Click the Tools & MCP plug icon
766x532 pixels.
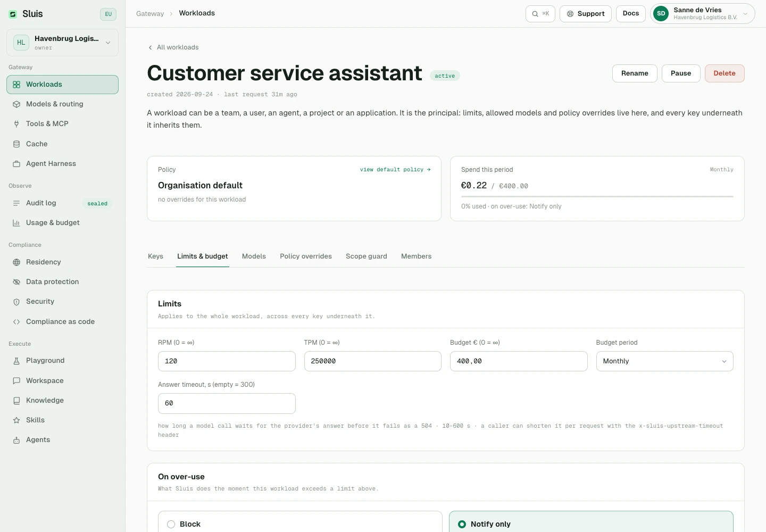point(16,124)
